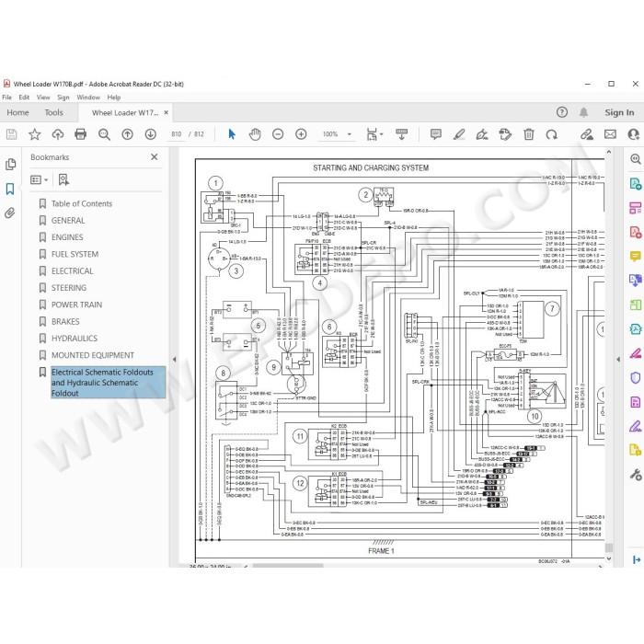Viewport: 644px width, 644px height.
Task: Click the Sign In button
Action: click(x=619, y=112)
